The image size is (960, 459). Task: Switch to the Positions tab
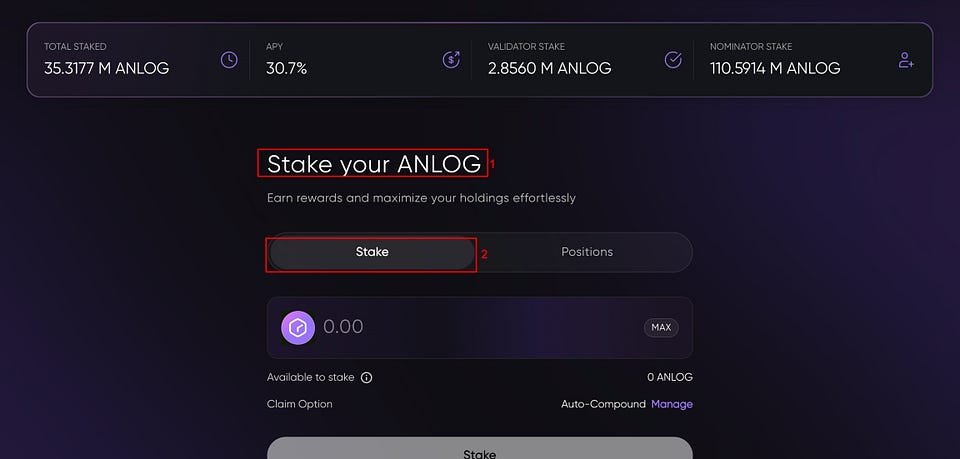pyautogui.click(x=587, y=252)
